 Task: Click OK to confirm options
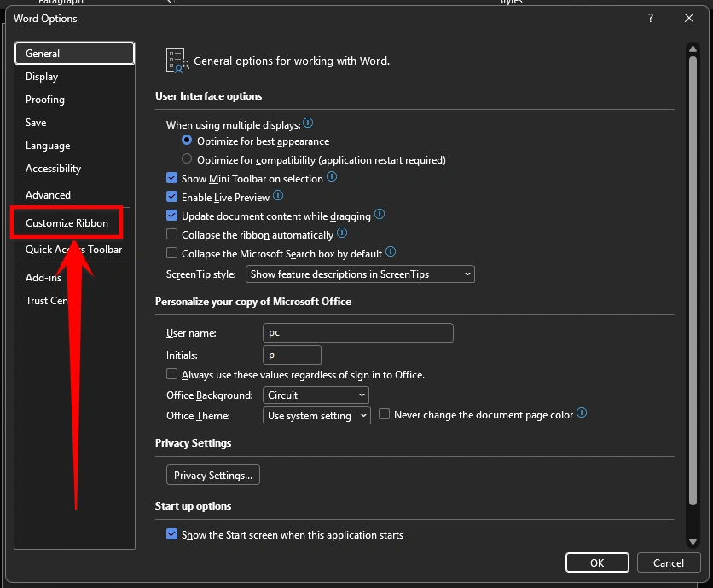[597, 562]
